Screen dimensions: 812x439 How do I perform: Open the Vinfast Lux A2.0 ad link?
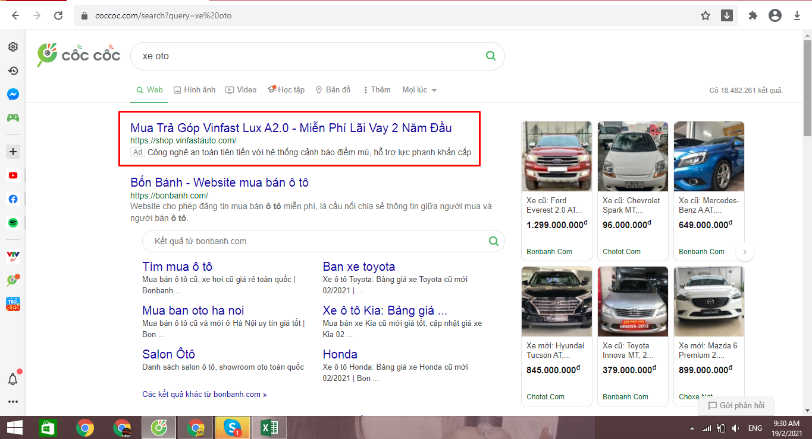(x=291, y=128)
